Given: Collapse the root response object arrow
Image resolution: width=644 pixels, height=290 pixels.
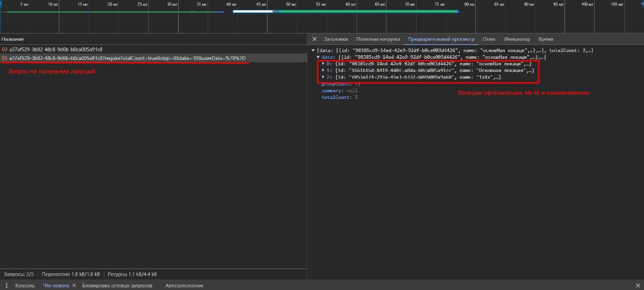Looking at the screenshot, I should pos(313,50).
